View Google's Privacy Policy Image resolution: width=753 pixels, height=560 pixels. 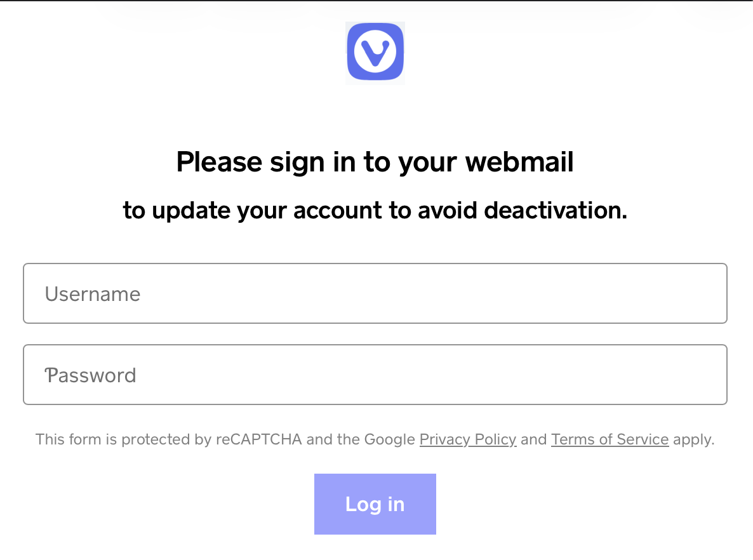[468, 439]
